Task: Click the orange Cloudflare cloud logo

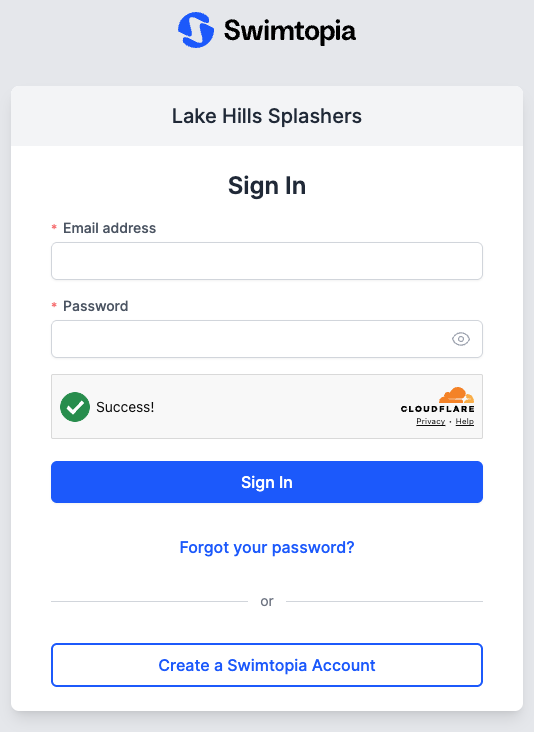Action: [457, 395]
